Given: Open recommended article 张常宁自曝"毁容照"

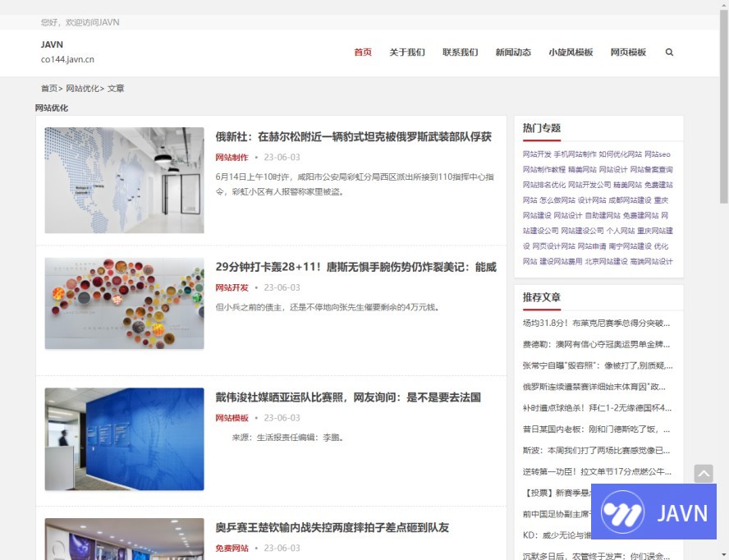Looking at the screenshot, I should pos(598,365).
